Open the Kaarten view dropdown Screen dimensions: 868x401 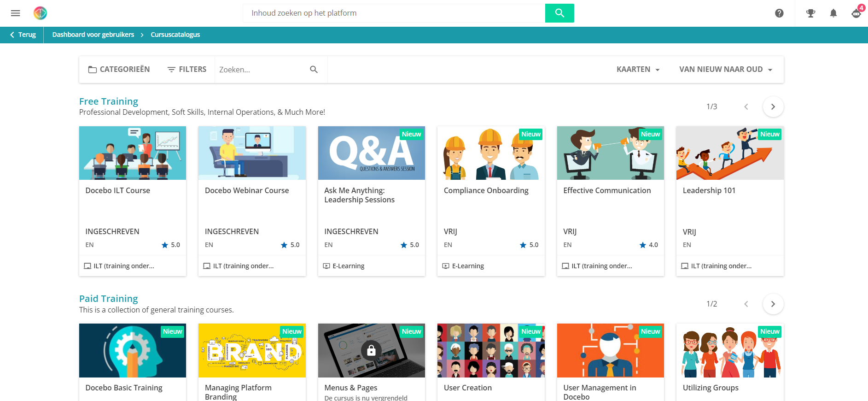pyautogui.click(x=638, y=69)
